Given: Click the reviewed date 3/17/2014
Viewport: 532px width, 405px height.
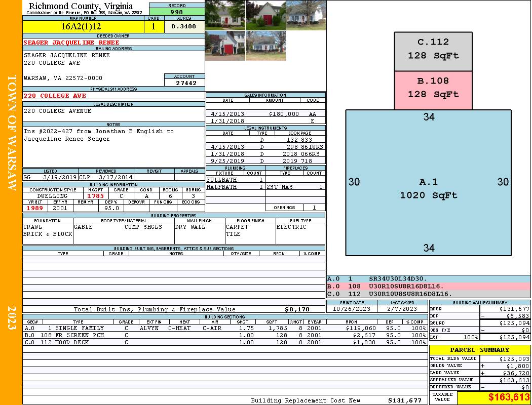Looking at the screenshot, I should (116, 177).
